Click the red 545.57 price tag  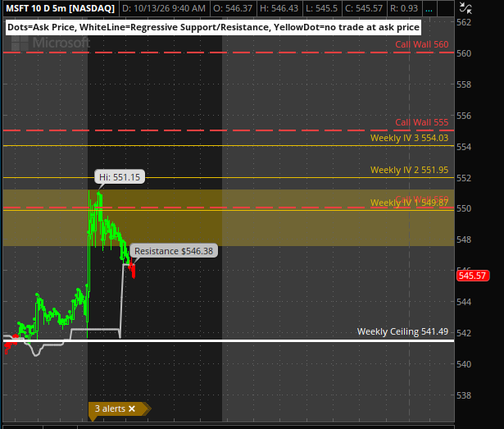(473, 276)
